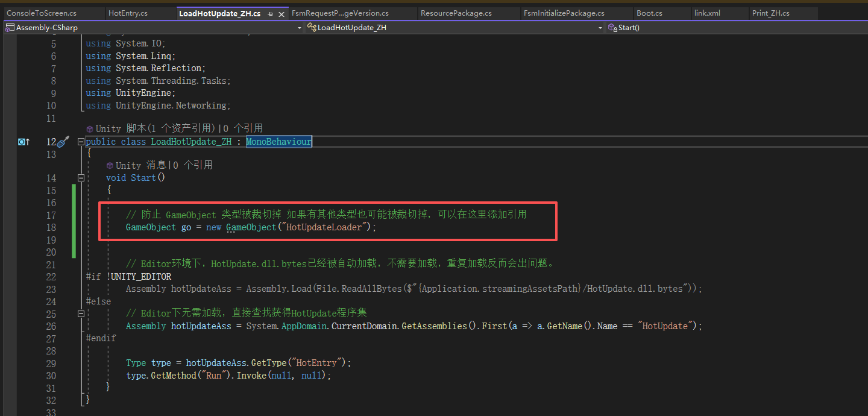868x416 pixels.
Task: Collapse the Editor comment block on line 25
Action: [81, 314]
